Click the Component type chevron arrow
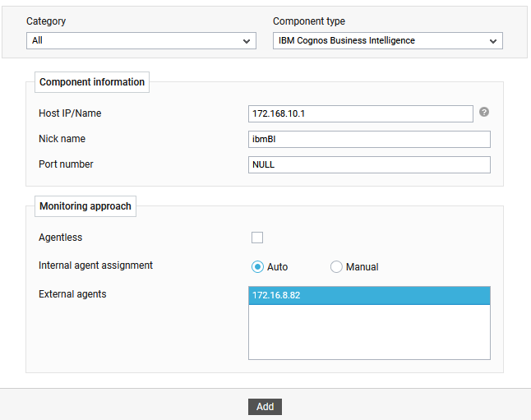 click(x=493, y=41)
